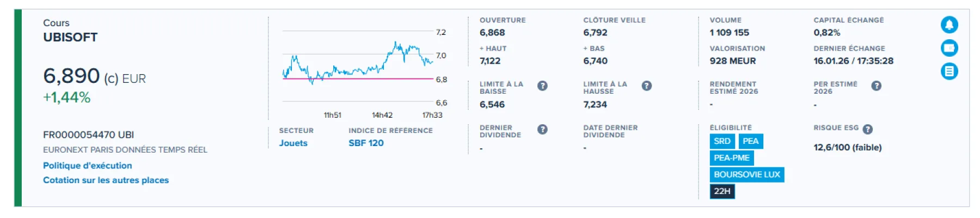Open Politique d'exécution link
980x218 pixels.
[87, 165]
